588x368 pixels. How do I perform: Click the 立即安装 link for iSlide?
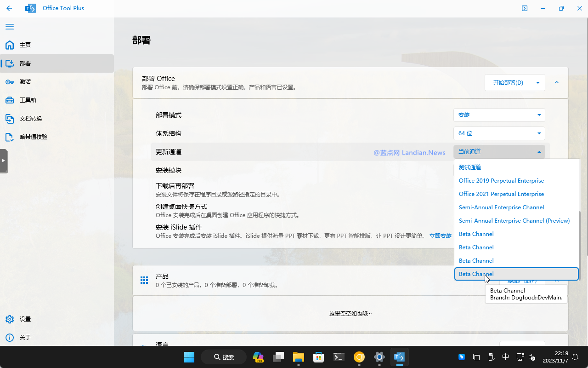(440, 236)
